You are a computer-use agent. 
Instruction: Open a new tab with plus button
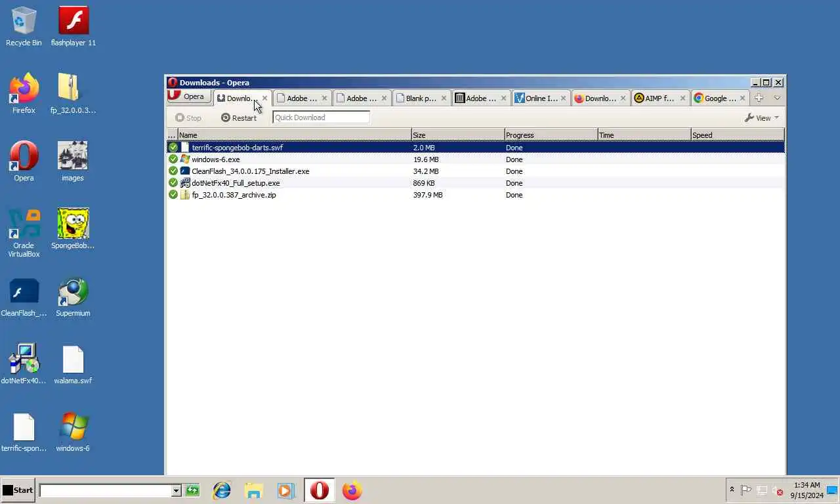[759, 98]
